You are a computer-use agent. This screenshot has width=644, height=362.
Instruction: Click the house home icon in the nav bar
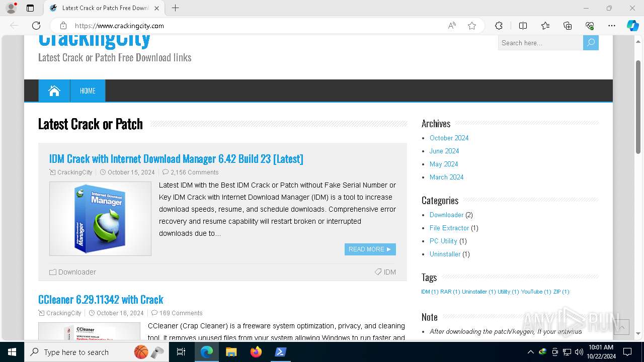pos(54,91)
